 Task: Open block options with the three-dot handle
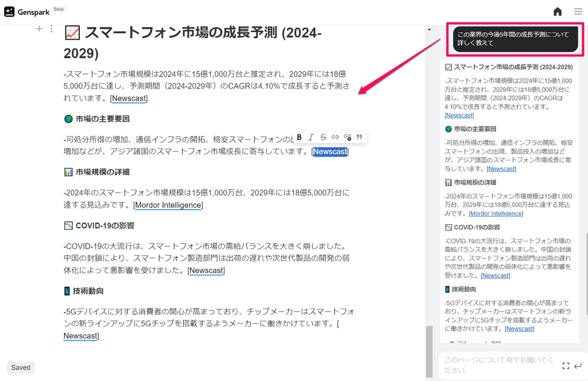coord(51,29)
